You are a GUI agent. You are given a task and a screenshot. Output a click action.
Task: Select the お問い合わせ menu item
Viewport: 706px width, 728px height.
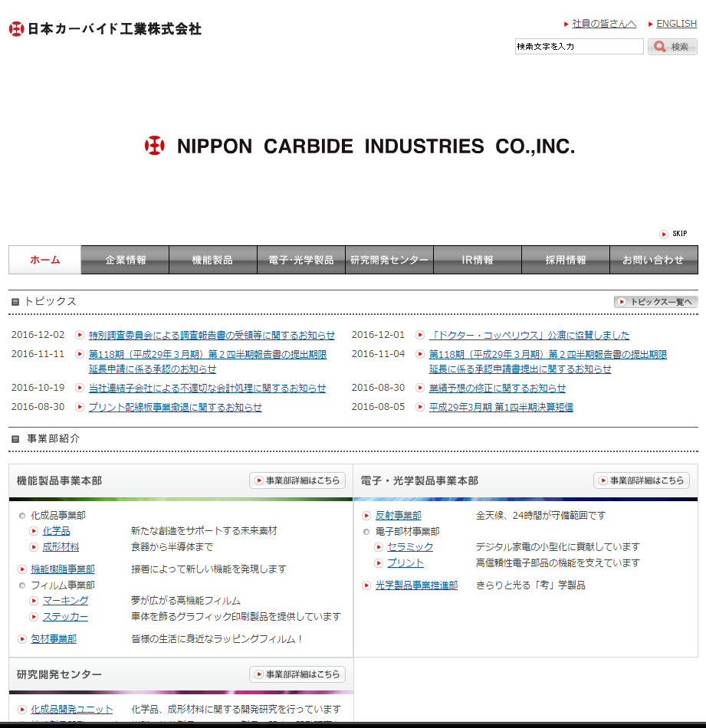pyautogui.click(x=653, y=260)
